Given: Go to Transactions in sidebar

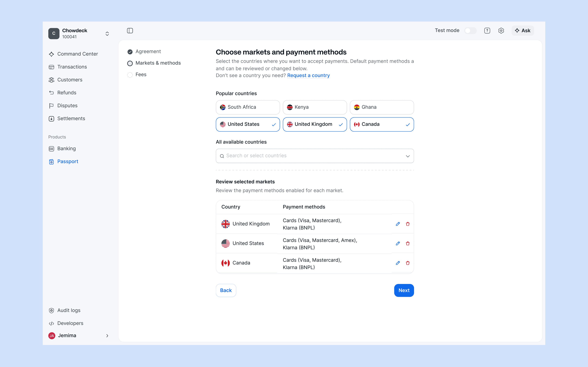Looking at the screenshot, I should [x=72, y=67].
